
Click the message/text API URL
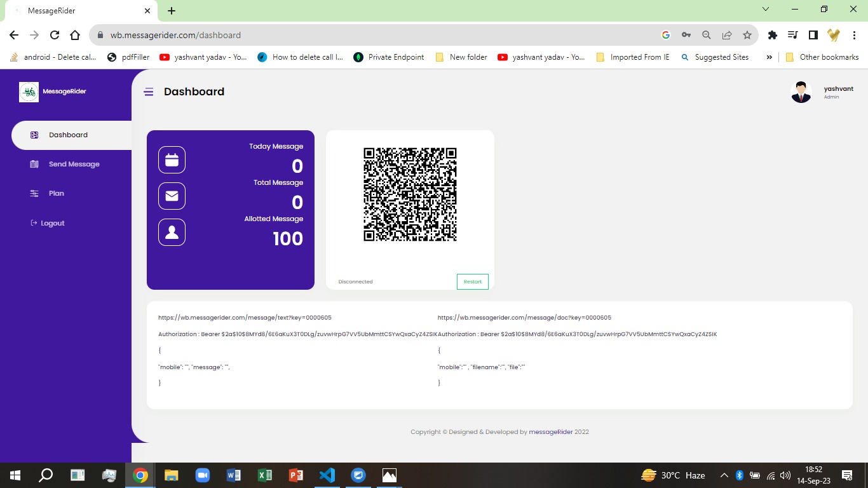245,317
